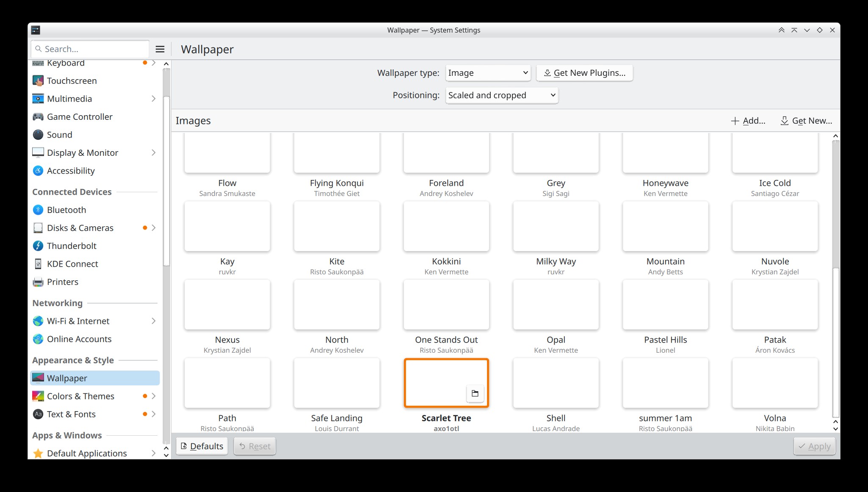Click the Flying Konqui wallpaper label
This screenshot has height=492, width=868.
[x=337, y=183]
